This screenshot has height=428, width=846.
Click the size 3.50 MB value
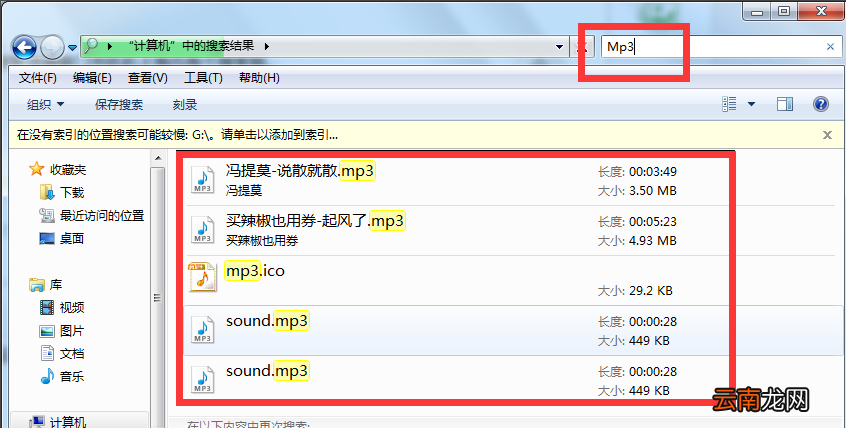[653, 191]
